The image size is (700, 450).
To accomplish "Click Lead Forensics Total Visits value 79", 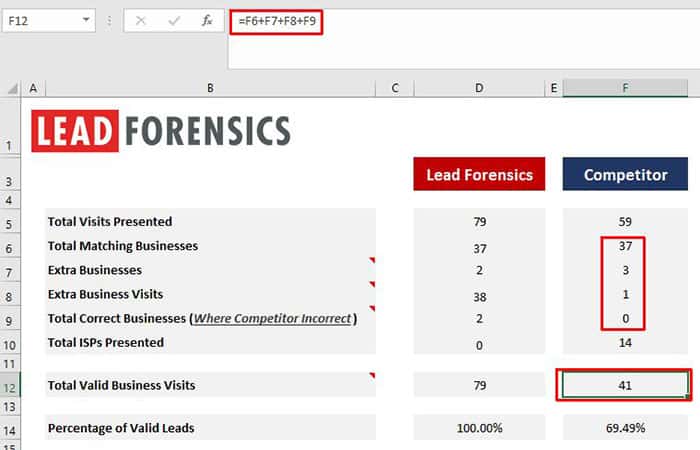I will [479, 221].
